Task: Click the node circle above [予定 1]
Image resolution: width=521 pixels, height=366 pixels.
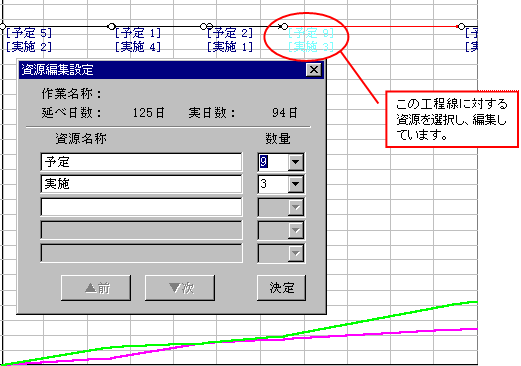Action: pos(112,26)
